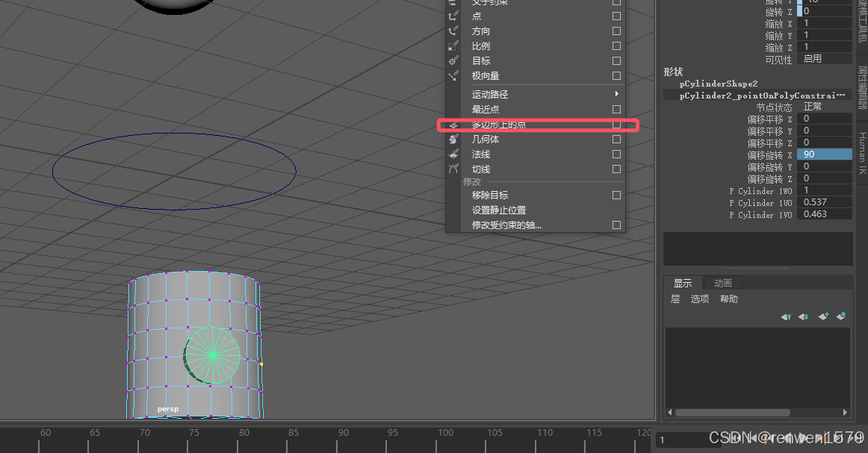Open the 可见性 value showing 启用
868x453 pixels.
pyautogui.click(x=824, y=59)
